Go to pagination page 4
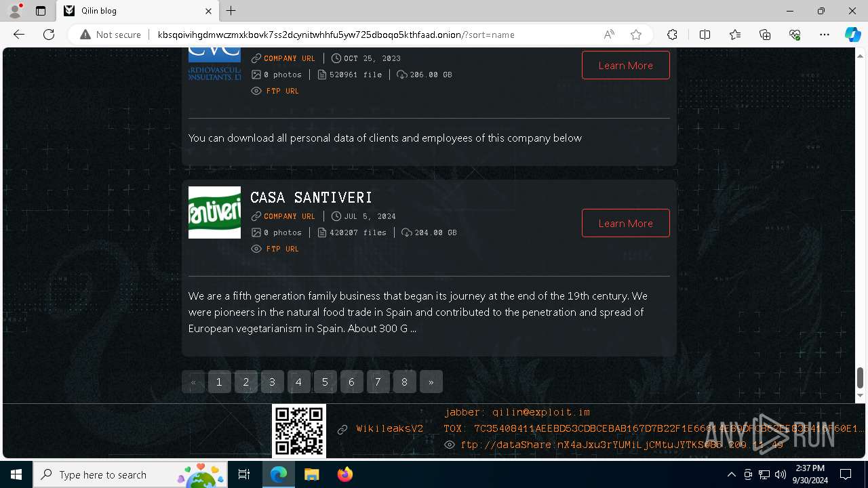This screenshot has width=868, height=488. (298, 382)
